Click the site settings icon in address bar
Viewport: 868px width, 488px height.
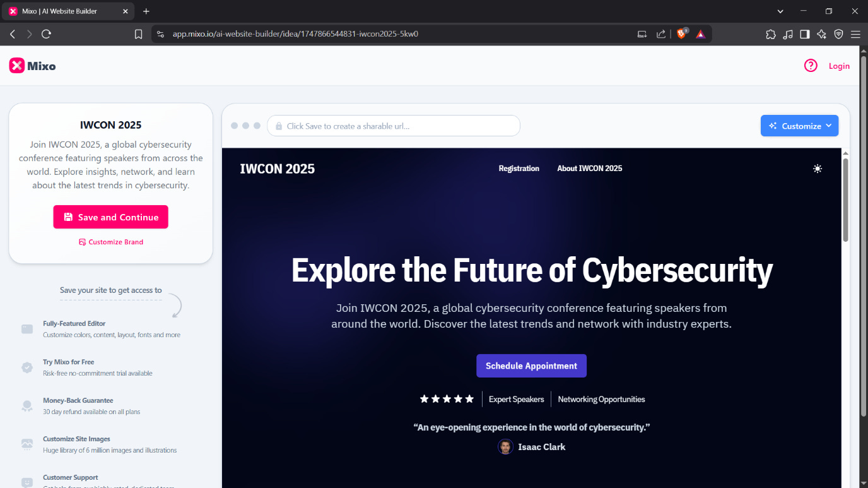[x=160, y=34]
